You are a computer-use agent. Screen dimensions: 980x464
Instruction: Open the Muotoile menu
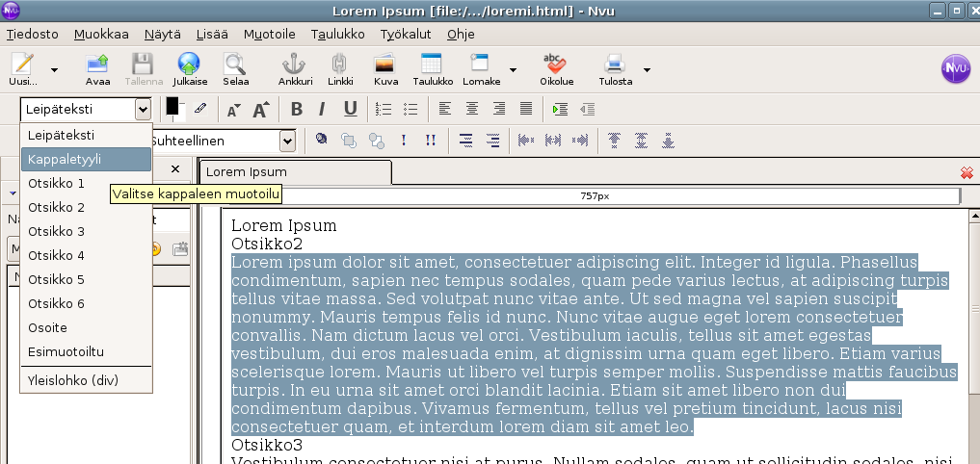click(x=269, y=34)
